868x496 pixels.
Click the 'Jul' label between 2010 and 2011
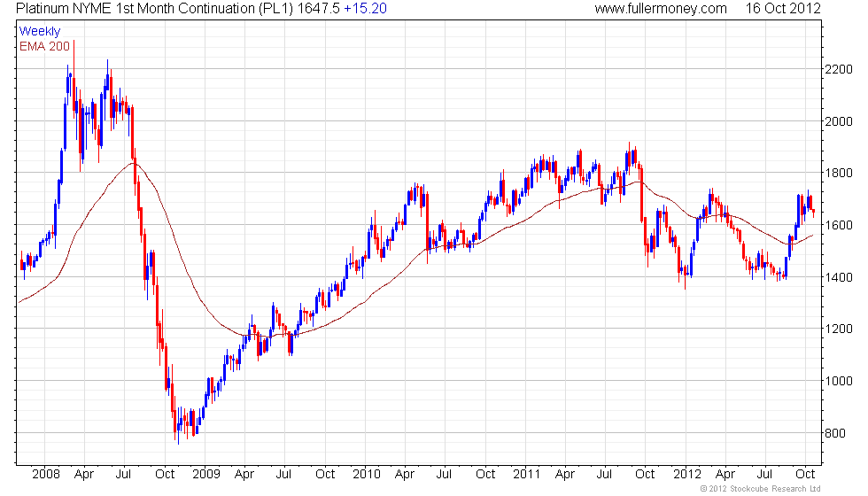(444, 475)
